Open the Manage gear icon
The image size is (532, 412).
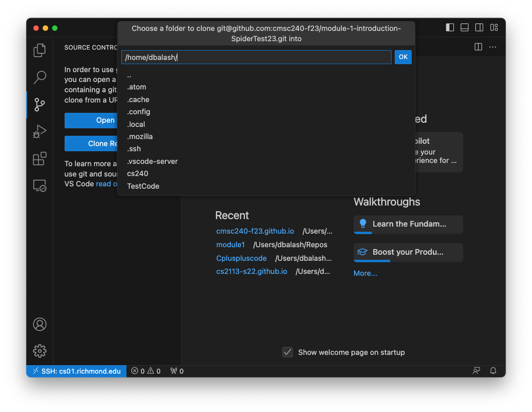(40, 351)
